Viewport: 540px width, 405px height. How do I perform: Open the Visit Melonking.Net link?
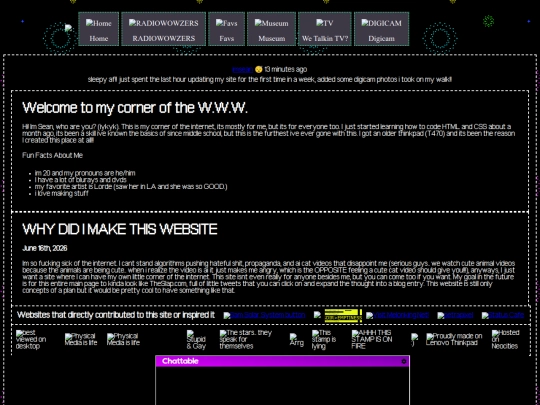(x=397, y=315)
